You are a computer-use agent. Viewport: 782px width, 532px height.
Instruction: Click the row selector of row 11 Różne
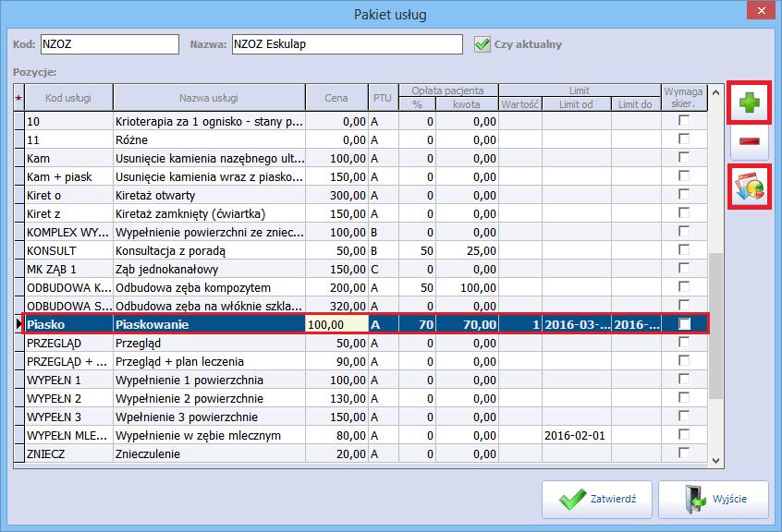pyautogui.click(x=19, y=140)
